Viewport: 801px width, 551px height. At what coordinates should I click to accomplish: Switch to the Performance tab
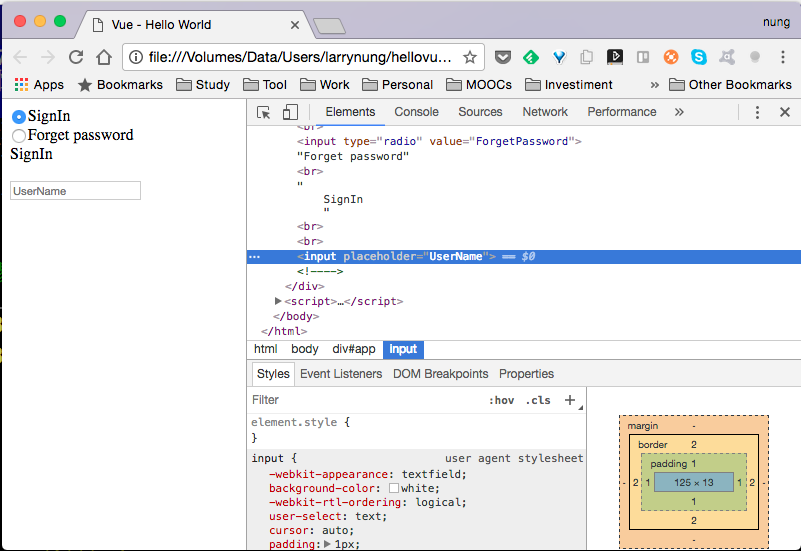tap(622, 112)
